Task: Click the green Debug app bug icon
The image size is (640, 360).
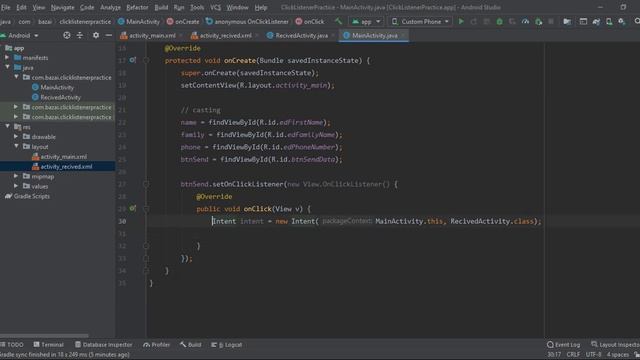Action: click(499, 22)
